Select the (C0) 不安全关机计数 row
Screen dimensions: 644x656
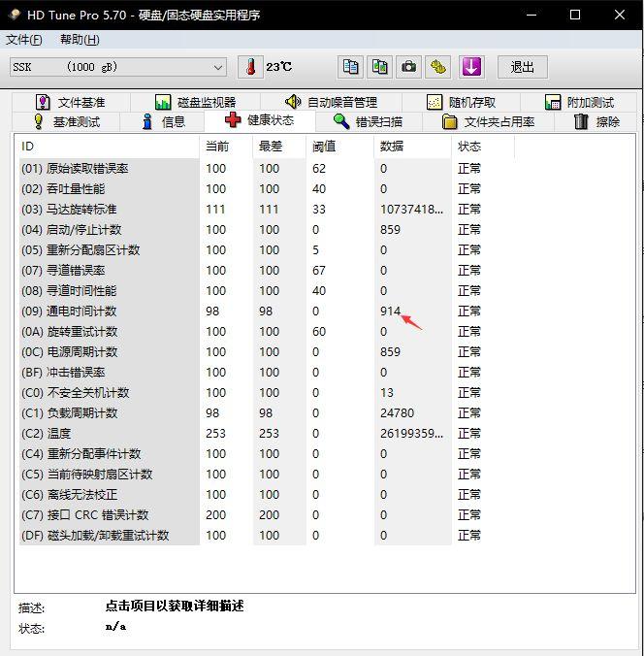coord(267,393)
